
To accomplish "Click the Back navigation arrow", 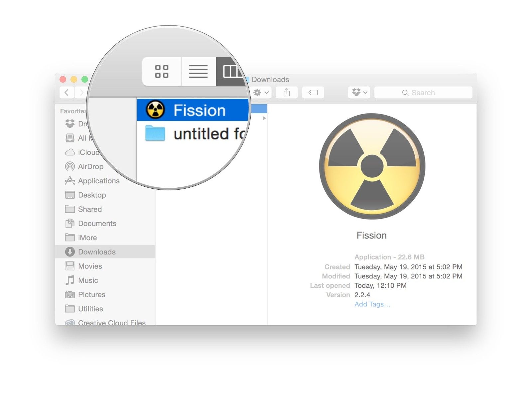I will point(67,92).
